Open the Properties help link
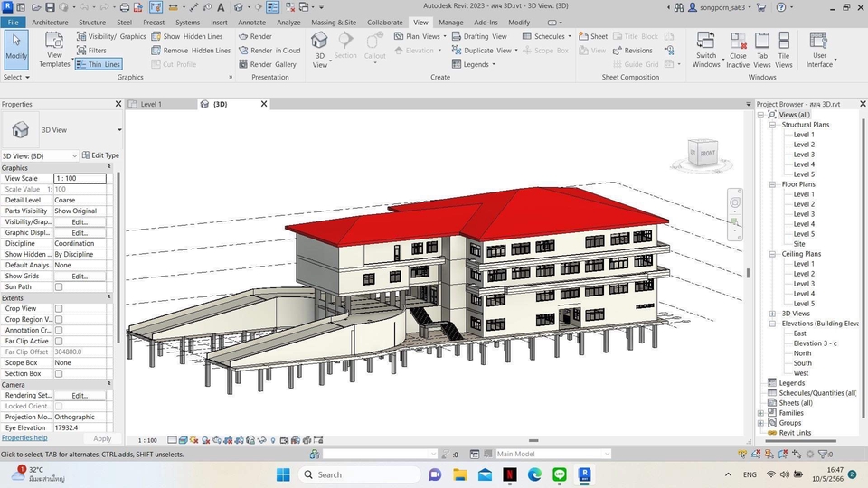The width and height of the screenshot is (868, 488). click(x=24, y=438)
